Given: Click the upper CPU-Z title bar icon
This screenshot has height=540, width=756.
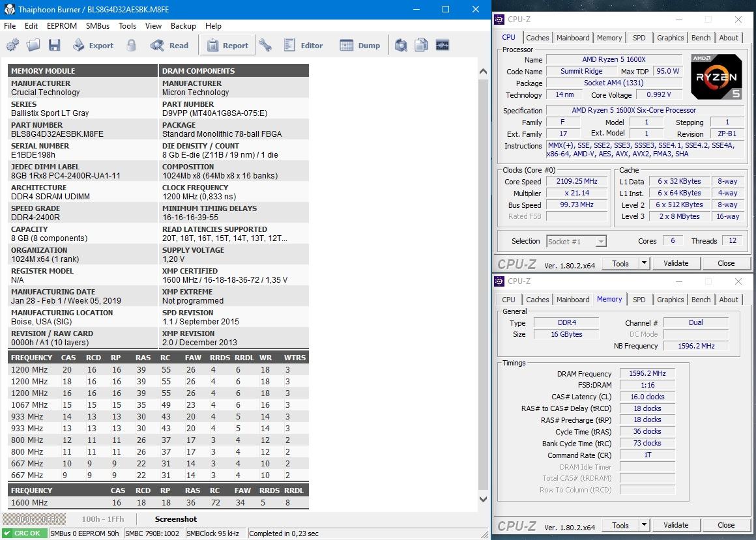Looking at the screenshot, I should click(x=499, y=20).
